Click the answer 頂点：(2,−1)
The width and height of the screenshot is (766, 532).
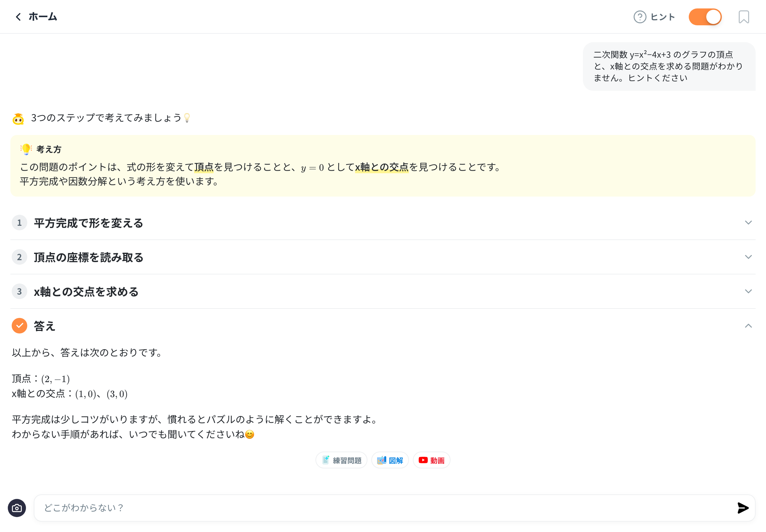41,379
